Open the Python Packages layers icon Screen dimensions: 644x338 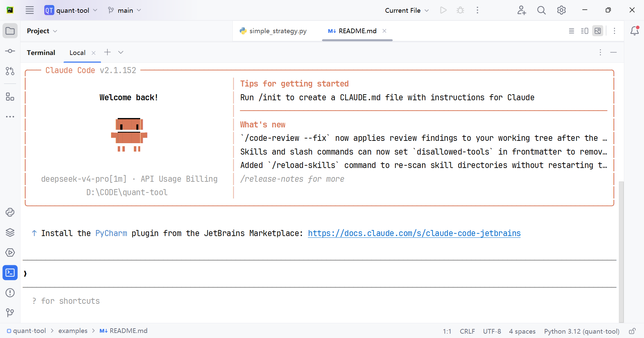coord(10,232)
